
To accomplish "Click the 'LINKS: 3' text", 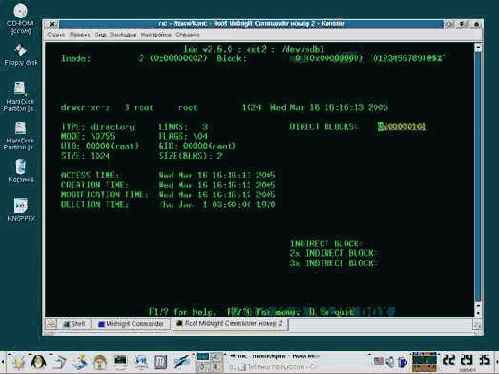I will [x=183, y=127].
